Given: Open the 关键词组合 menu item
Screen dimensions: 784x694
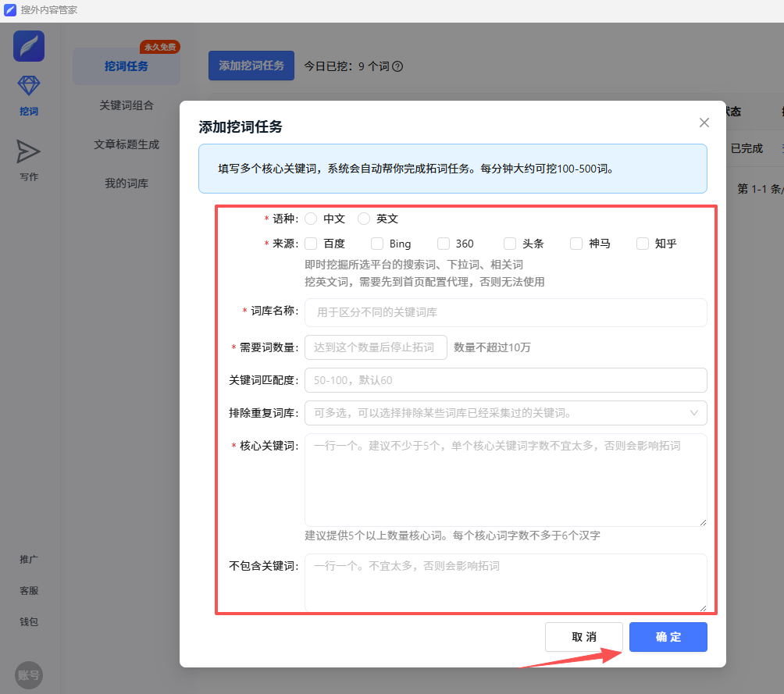Looking at the screenshot, I should 127,105.
